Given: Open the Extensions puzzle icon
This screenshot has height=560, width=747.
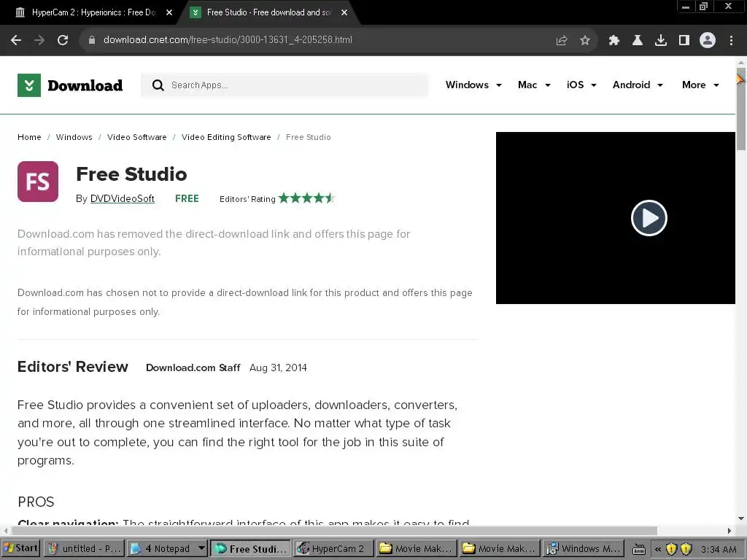Looking at the screenshot, I should click(x=614, y=41).
